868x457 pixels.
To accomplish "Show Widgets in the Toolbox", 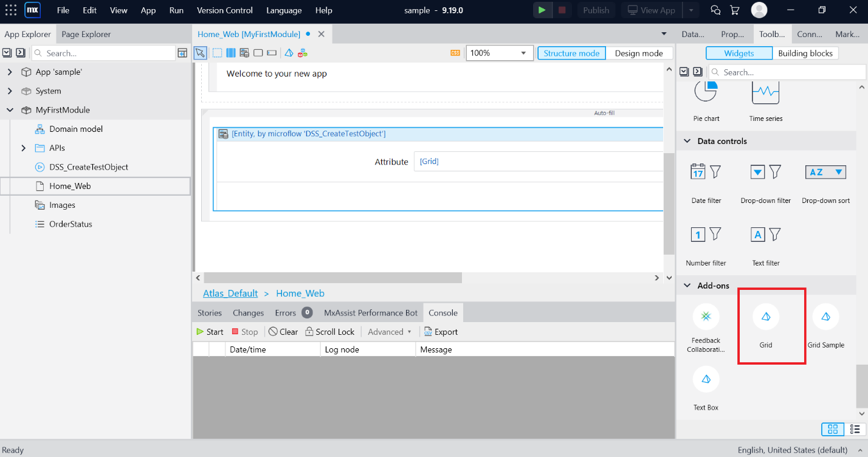I will coord(739,53).
